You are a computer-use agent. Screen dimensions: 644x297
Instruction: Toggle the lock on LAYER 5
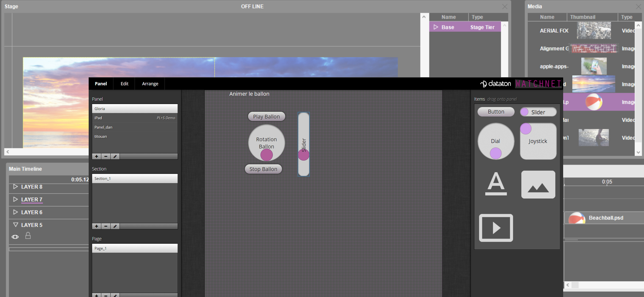(28, 235)
